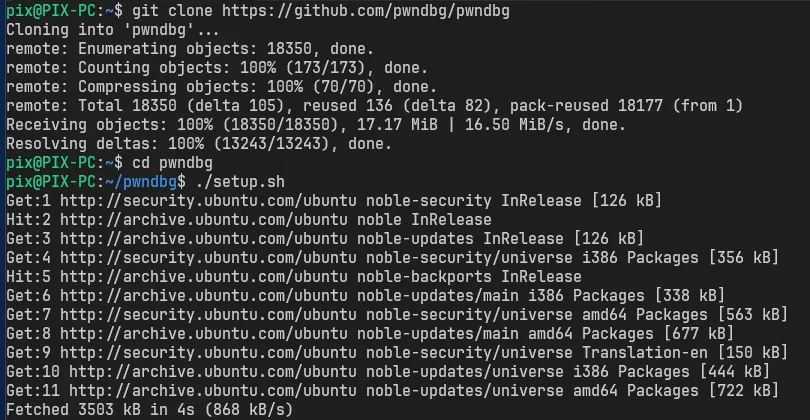The image size is (810, 420).
Task: Click the blue ~/pwndbg path in prompt
Action: tap(141, 182)
